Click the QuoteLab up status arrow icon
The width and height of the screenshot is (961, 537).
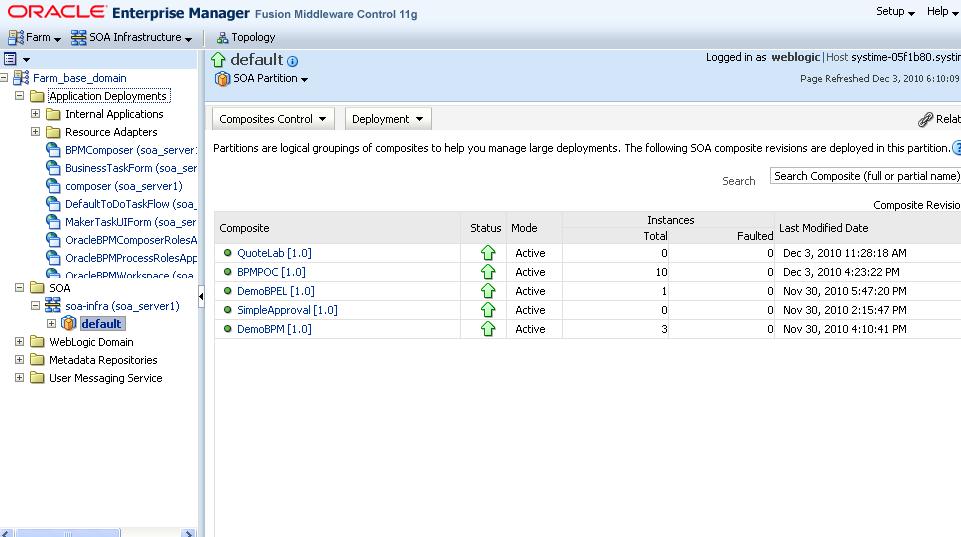pyautogui.click(x=488, y=253)
